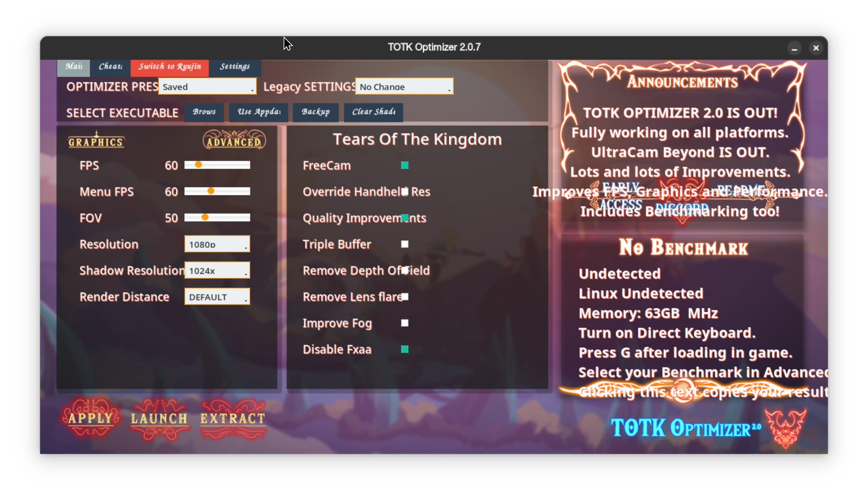Open the ADVANCED ornate badge

tap(234, 141)
